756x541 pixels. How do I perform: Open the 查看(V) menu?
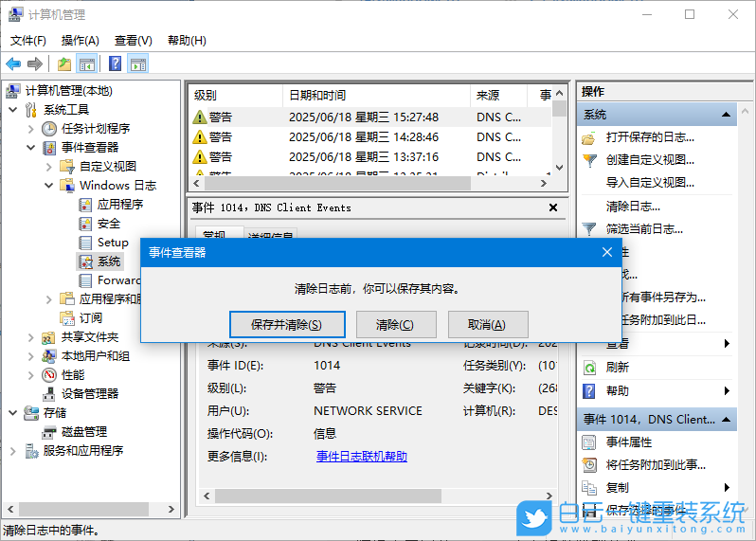pyautogui.click(x=133, y=41)
